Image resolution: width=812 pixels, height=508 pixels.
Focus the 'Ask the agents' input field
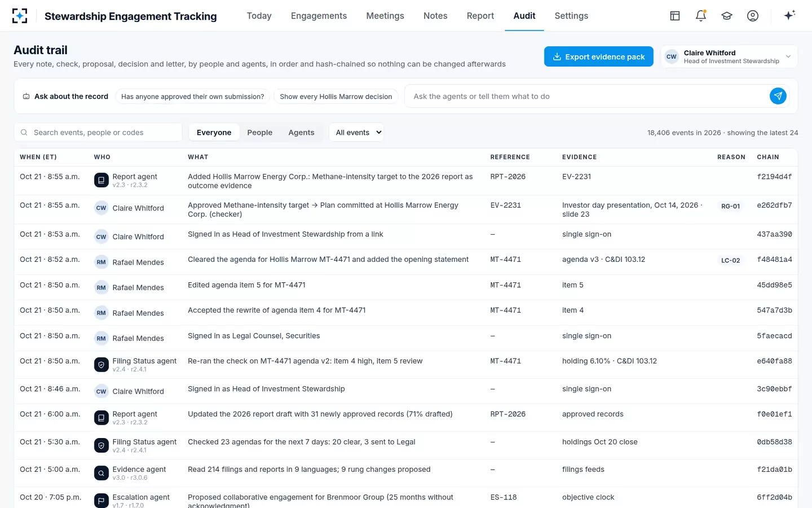click(x=586, y=97)
